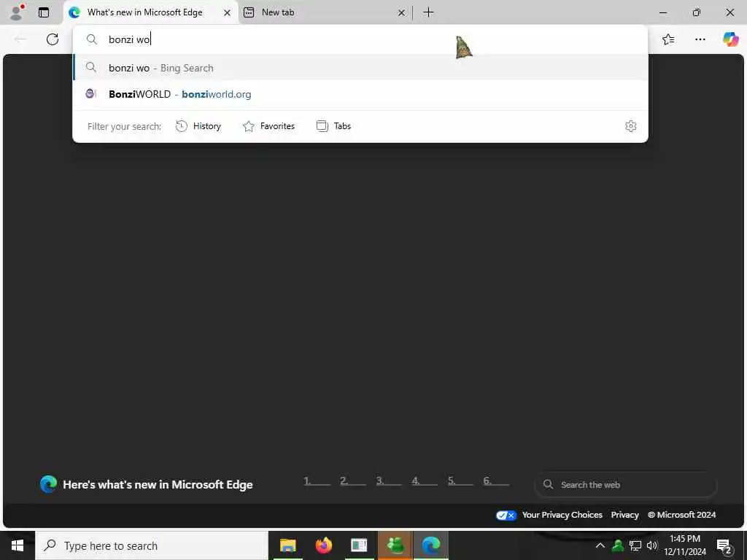Open Settings and more ellipsis menu

pyautogui.click(x=700, y=39)
